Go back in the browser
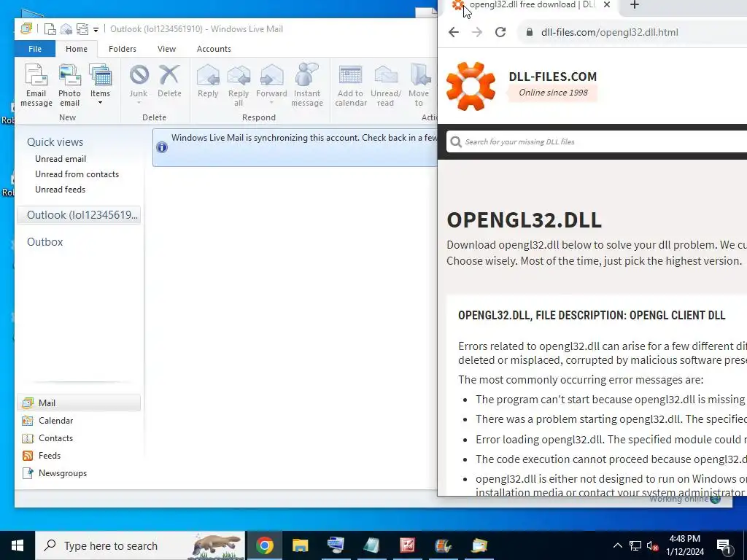 [454, 32]
